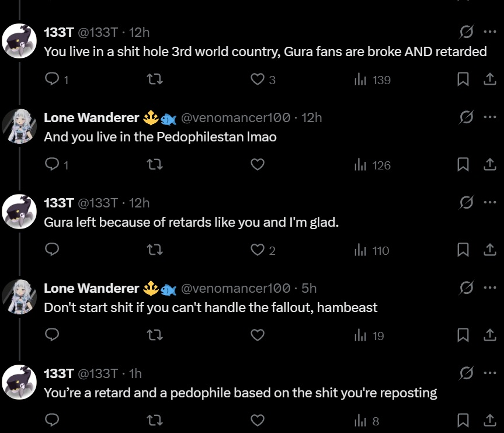Repost the 'Pedophilestan lmao' tweet
The height and width of the screenshot is (433, 504).
(155, 165)
